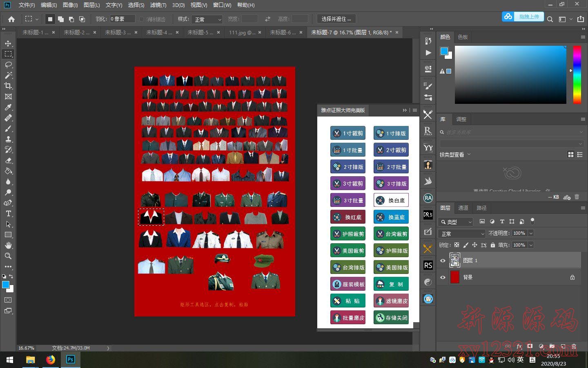Image resolution: width=588 pixels, height=368 pixels.
Task: Expand the 按类型查看 dropdown
Action: (x=455, y=155)
